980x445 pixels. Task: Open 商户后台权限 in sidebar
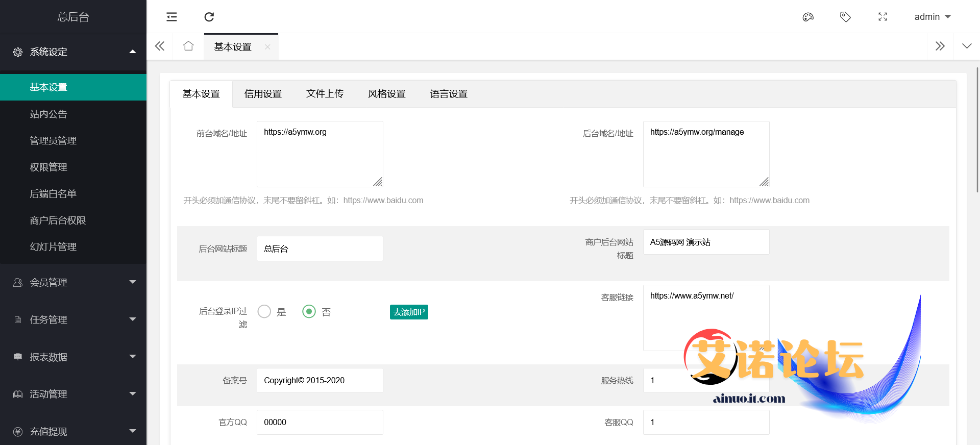coord(73,220)
